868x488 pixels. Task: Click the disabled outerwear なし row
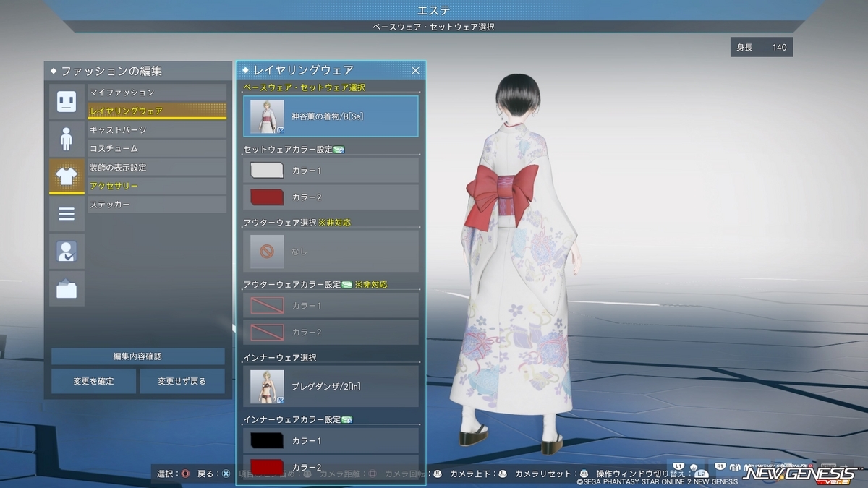(x=331, y=251)
